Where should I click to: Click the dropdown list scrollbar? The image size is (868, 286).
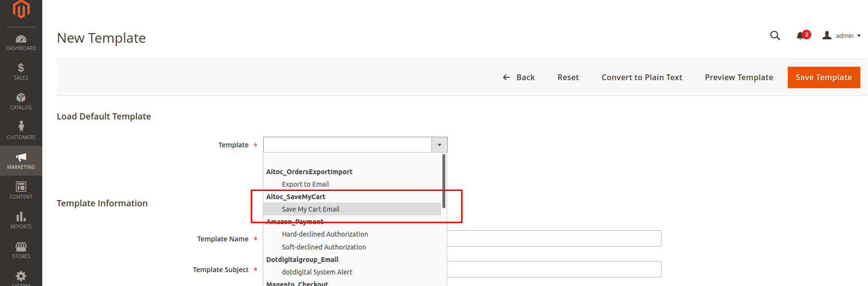pos(444,181)
